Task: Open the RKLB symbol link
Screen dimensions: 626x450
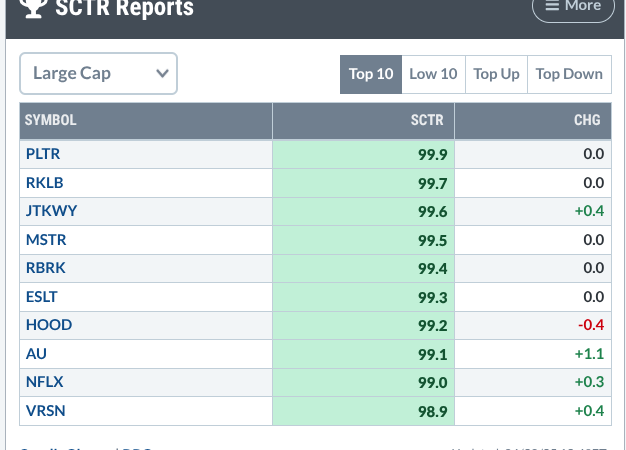Action: 44,183
